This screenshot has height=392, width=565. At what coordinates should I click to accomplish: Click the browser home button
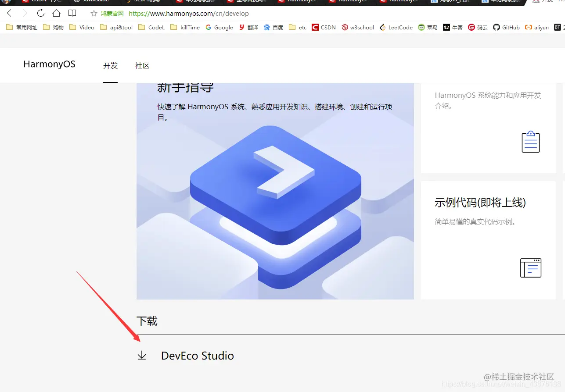[x=56, y=13]
